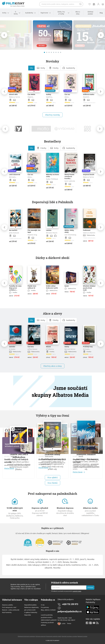105x644 pixels.
Task: Expand the Audioknihy navigation dropdown
Action: coord(30,13)
